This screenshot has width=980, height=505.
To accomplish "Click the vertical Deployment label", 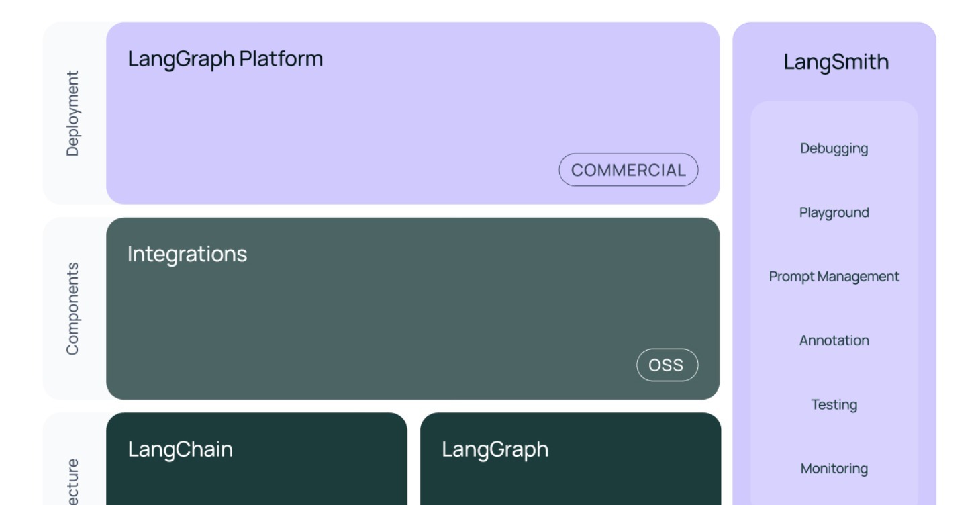I will coord(72,113).
